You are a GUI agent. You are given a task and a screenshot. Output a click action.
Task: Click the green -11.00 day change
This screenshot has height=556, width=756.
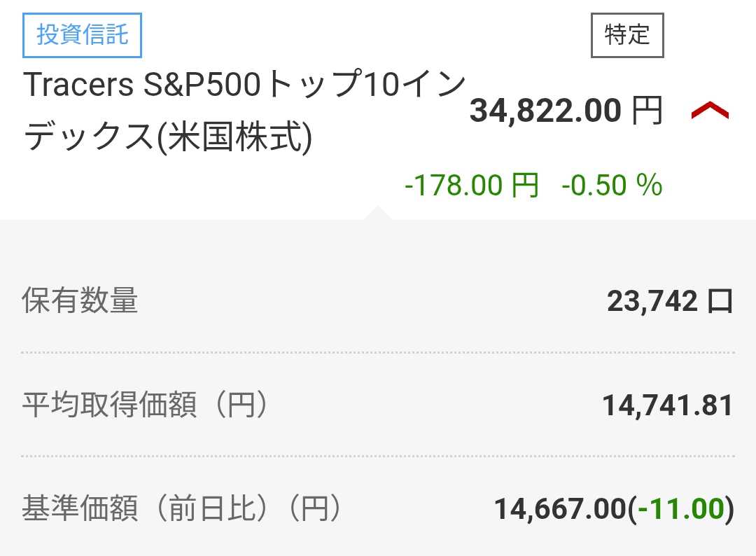click(x=680, y=509)
